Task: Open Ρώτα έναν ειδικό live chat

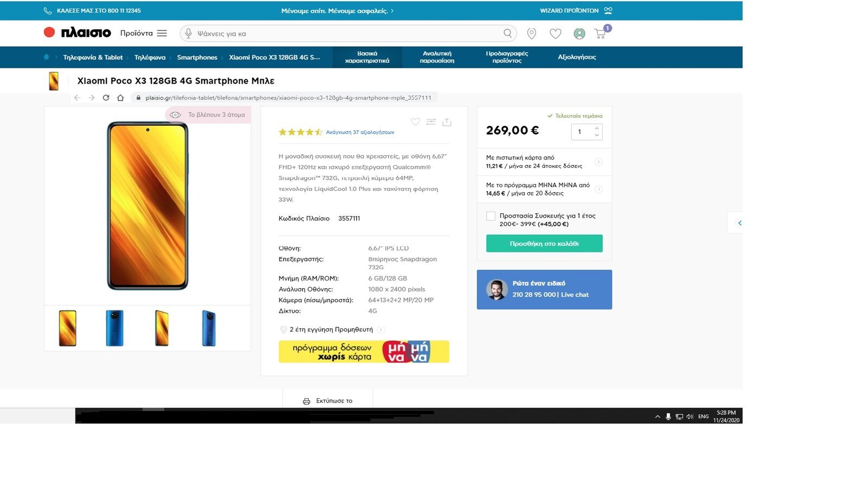Action: [544, 289]
